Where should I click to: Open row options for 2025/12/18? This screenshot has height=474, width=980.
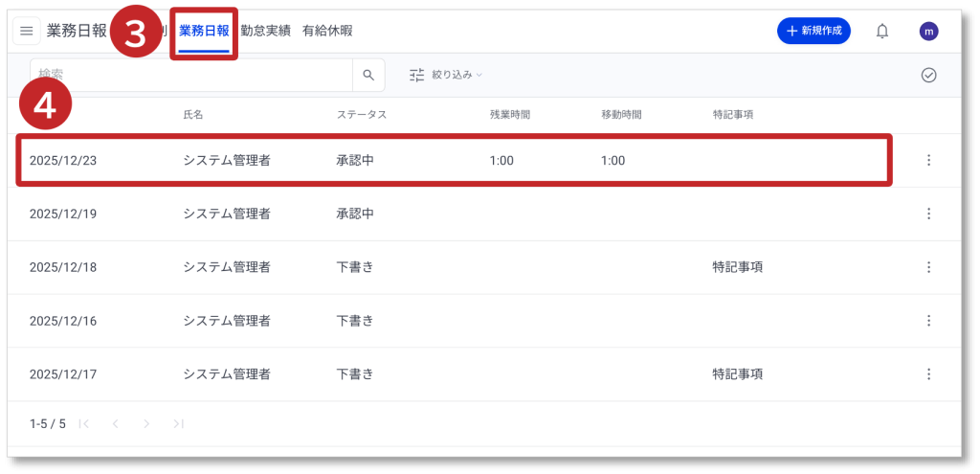tap(928, 267)
